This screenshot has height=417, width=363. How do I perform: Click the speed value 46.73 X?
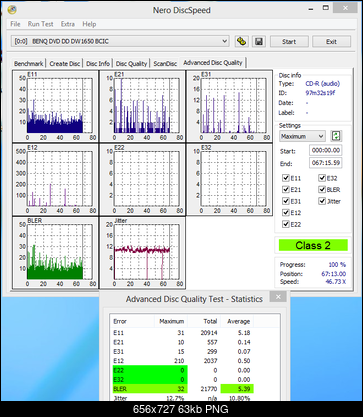click(335, 282)
